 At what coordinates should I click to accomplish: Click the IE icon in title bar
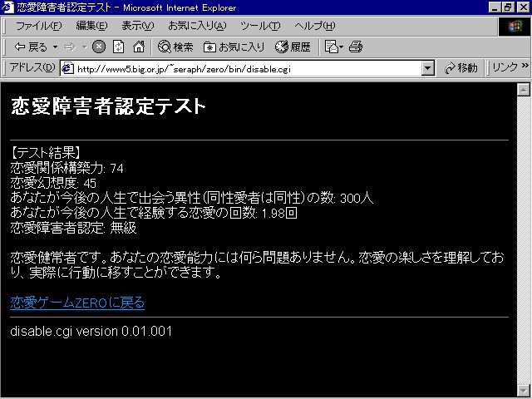coord(7,7)
